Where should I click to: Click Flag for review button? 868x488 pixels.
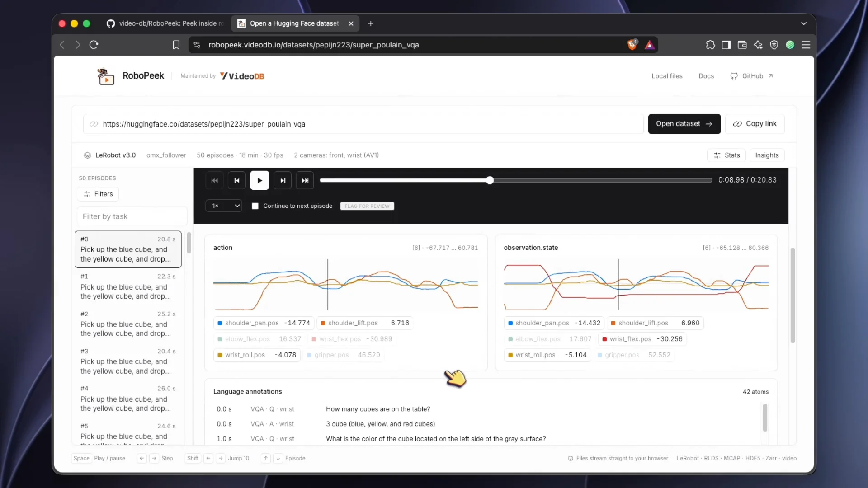[x=367, y=206]
